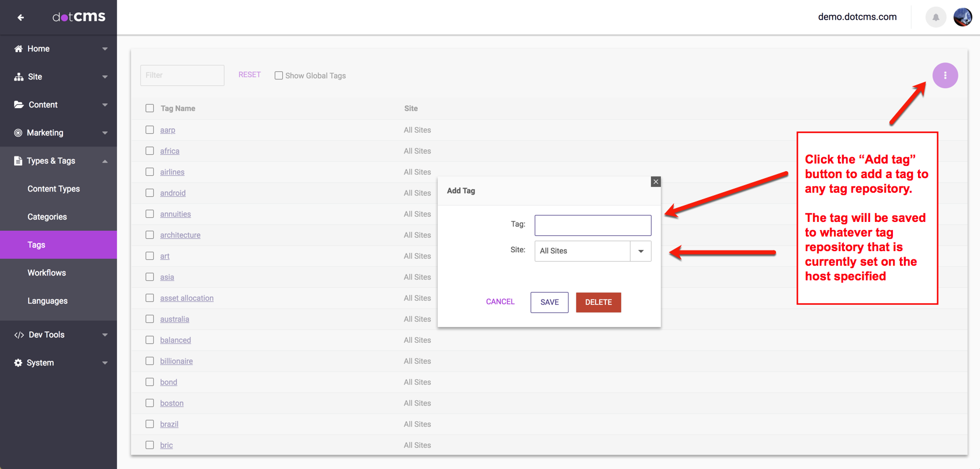This screenshot has width=980, height=469.
Task: Click the Site sitemap icon in sidebar
Action: point(19,77)
